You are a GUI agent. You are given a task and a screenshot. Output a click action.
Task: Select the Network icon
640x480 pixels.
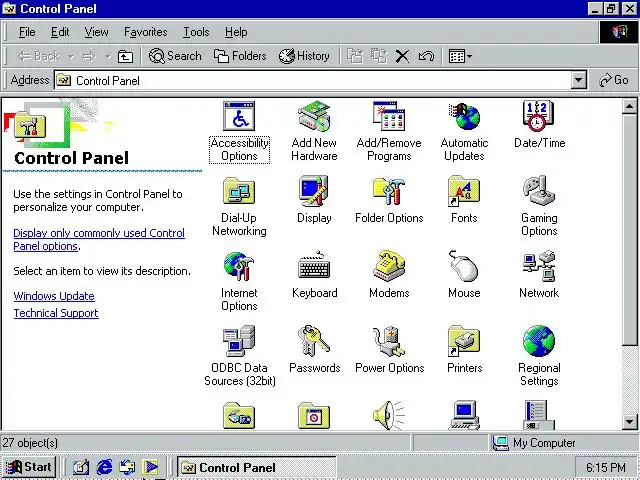(539, 266)
